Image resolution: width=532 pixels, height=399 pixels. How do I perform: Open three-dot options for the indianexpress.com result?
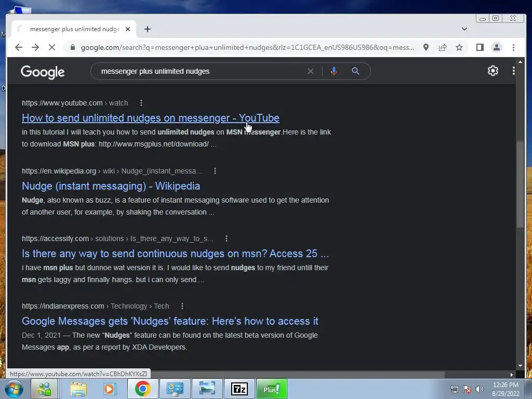(x=182, y=306)
